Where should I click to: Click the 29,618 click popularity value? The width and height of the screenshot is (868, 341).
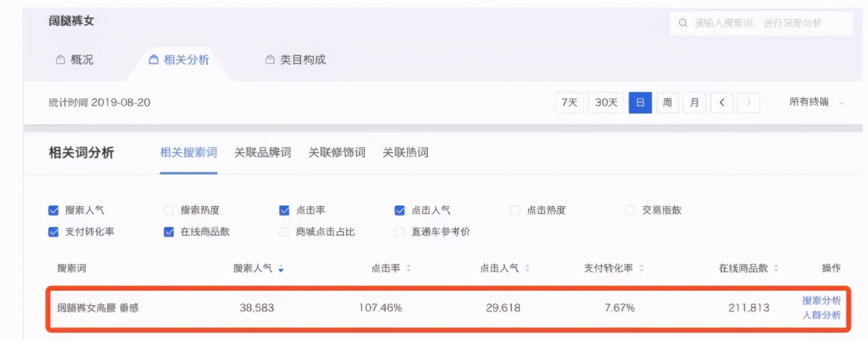tap(503, 308)
